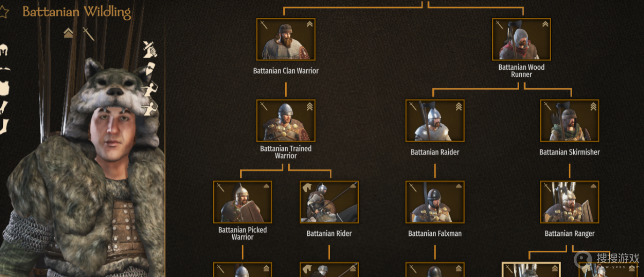This screenshot has height=277, width=644.
Task: Select the Battanian Skirmisher troop node
Action: (x=570, y=120)
